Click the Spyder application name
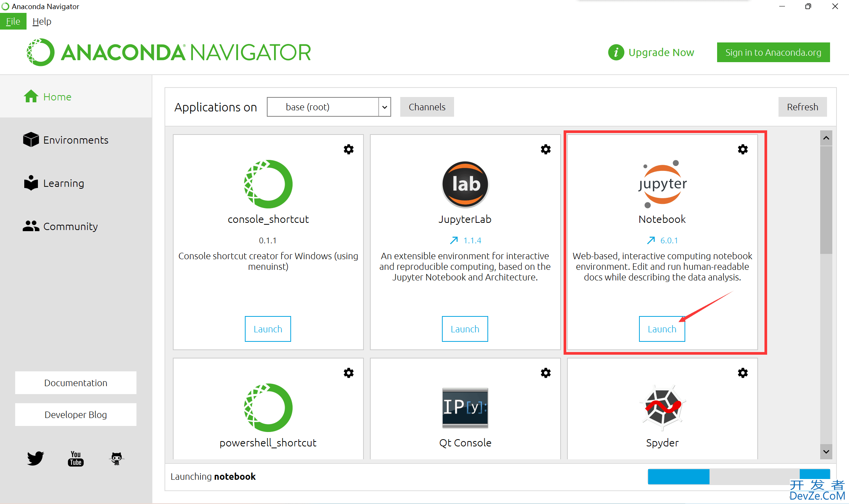 pos(663,443)
